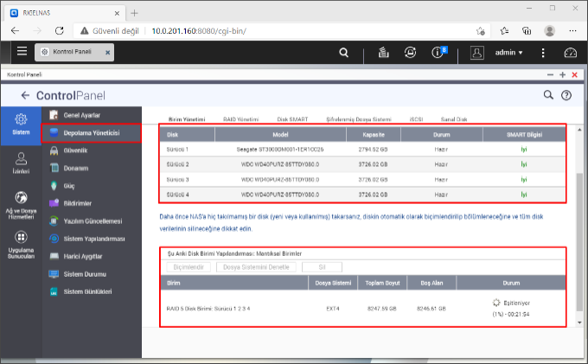Select Sürücü 1 Seagate disk row

[x=362, y=150]
